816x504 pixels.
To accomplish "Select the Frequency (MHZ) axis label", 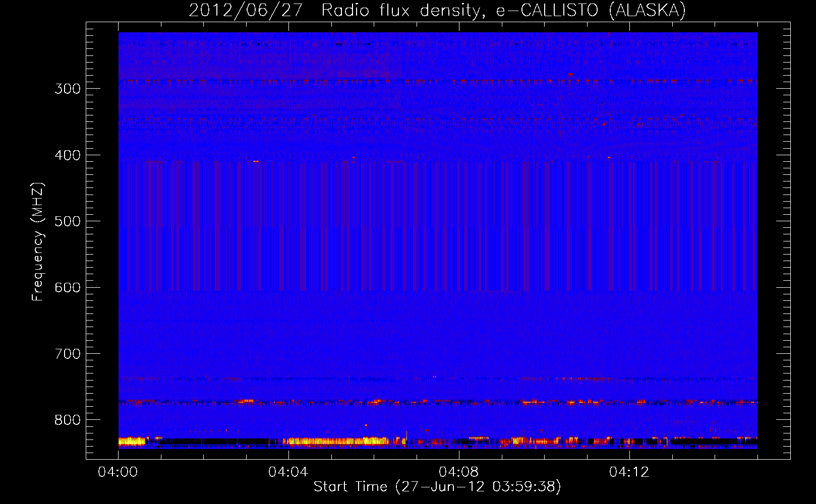I will (x=38, y=241).
